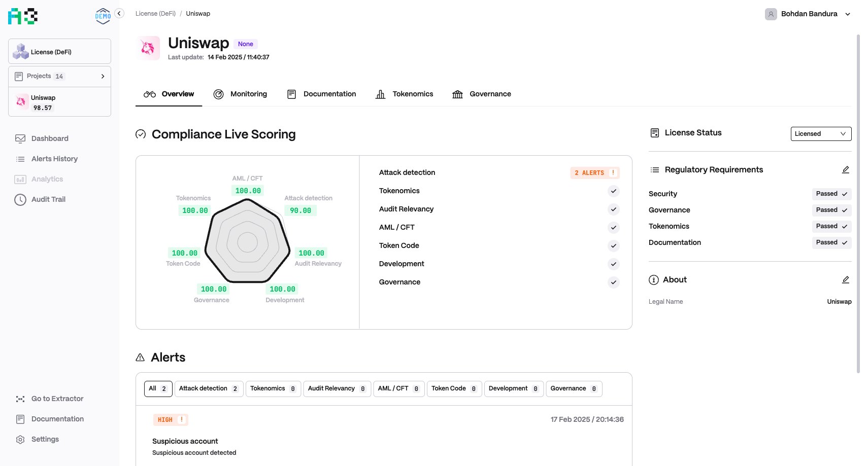
Task: Click the large Uniswap logo in header
Action: [148, 48]
